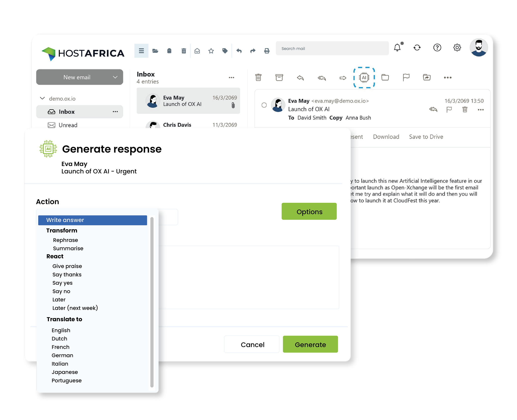
Task: Select the radio circle beside Eva May's email
Action: click(264, 105)
